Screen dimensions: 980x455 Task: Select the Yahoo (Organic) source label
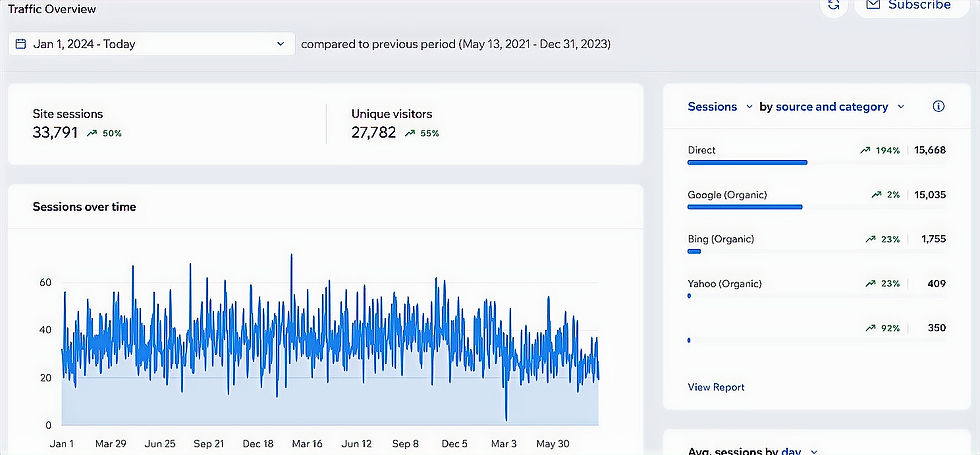(x=724, y=283)
